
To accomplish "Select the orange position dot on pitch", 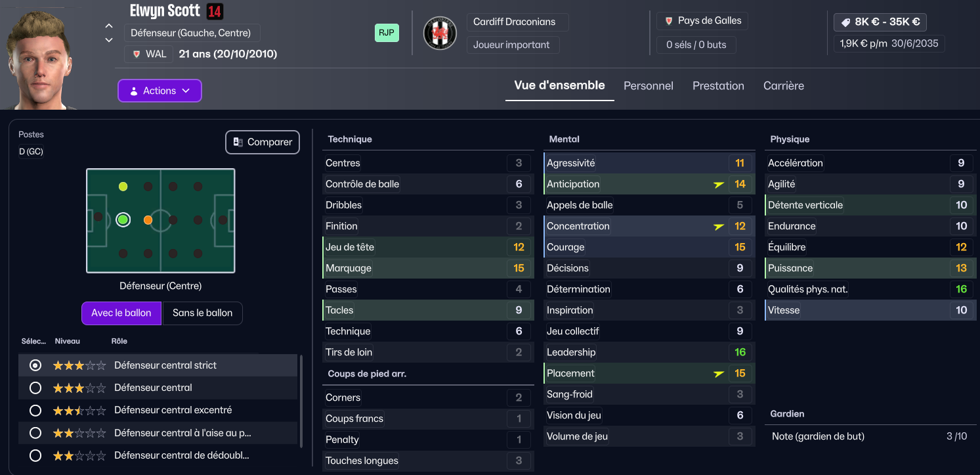I will [x=148, y=220].
